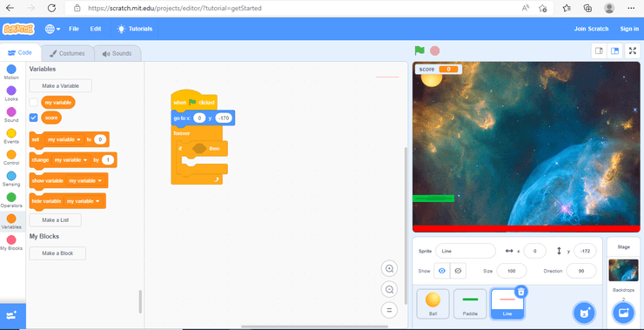Image resolution: width=644 pixels, height=330 pixels.
Task: Click the Sprite name field
Action: [x=466, y=251]
